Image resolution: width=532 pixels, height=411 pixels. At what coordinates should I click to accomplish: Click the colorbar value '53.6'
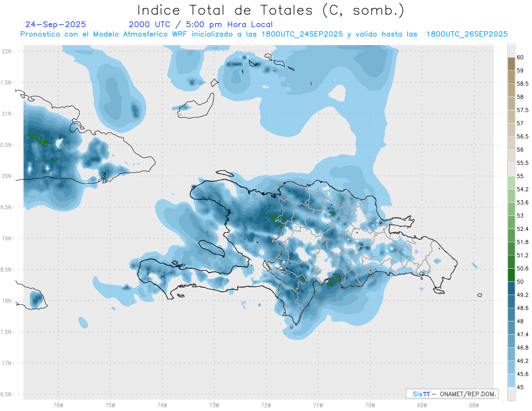pos(523,203)
